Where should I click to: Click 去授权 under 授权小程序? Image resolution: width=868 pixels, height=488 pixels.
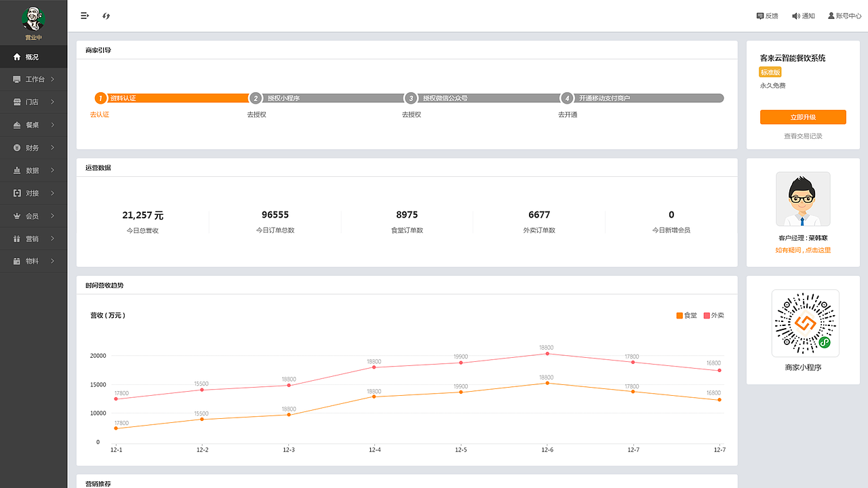click(256, 115)
